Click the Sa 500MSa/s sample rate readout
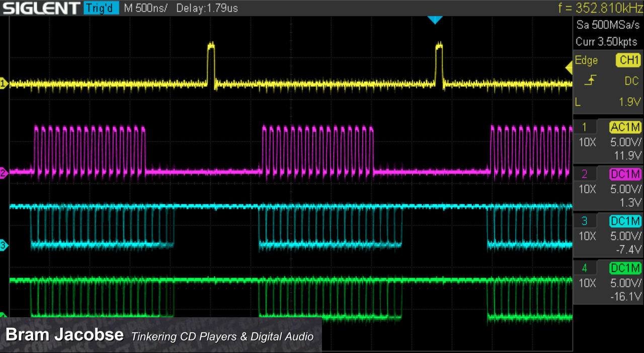 pos(608,25)
